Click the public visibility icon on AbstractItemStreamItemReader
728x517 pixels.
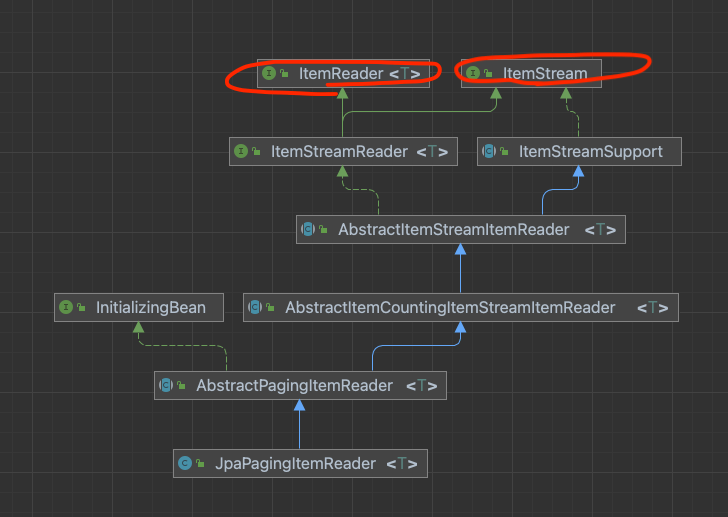[323, 230]
